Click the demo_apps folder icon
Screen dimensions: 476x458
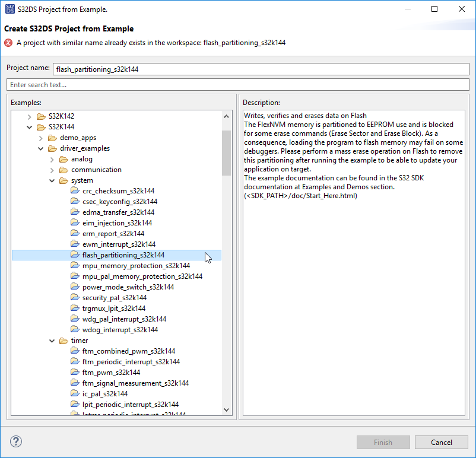coord(52,138)
